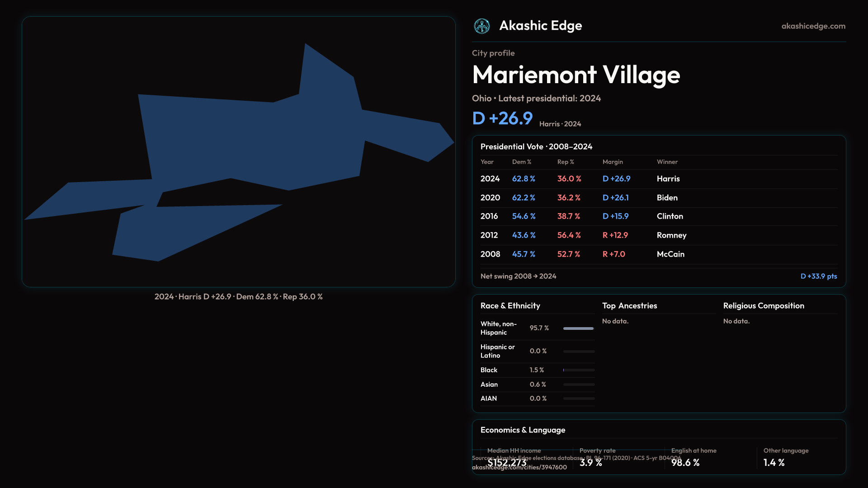The image size is (868, 488).
Task: Click the Black percentage bar
Action: click(579, 370)
